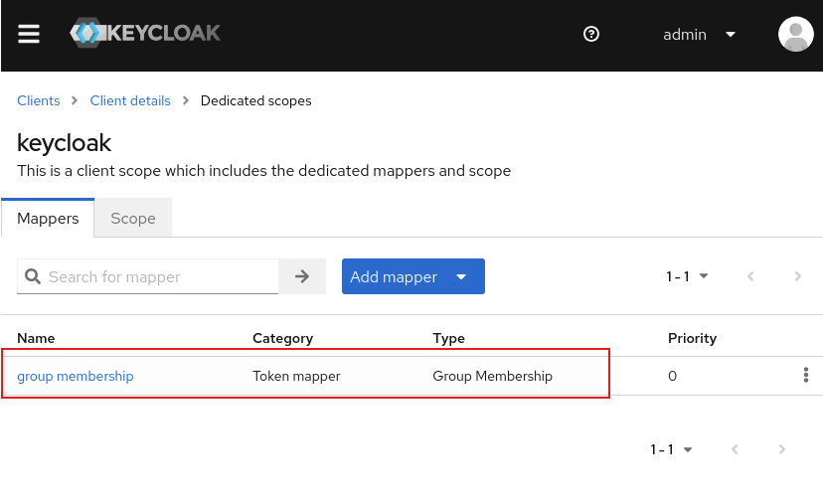Click the user avatar image
This screenshot has height=504, width=823.
pyautogui.click(x=796, y=34)
